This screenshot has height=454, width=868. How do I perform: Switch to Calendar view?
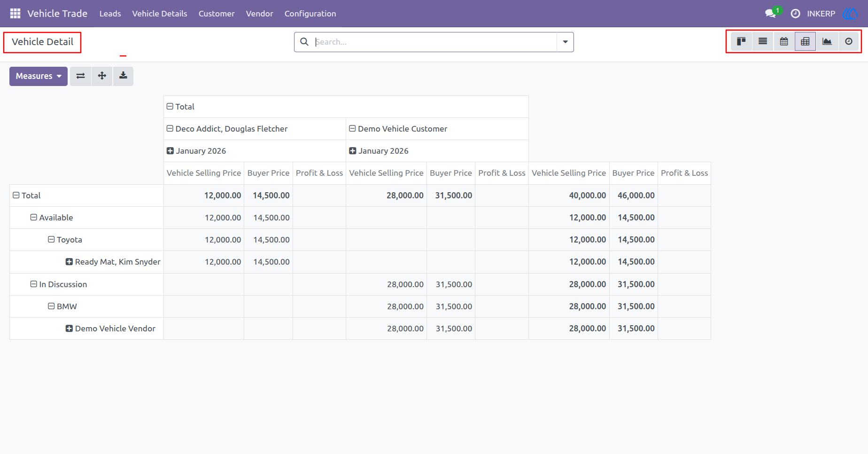(x=784, y=41)
